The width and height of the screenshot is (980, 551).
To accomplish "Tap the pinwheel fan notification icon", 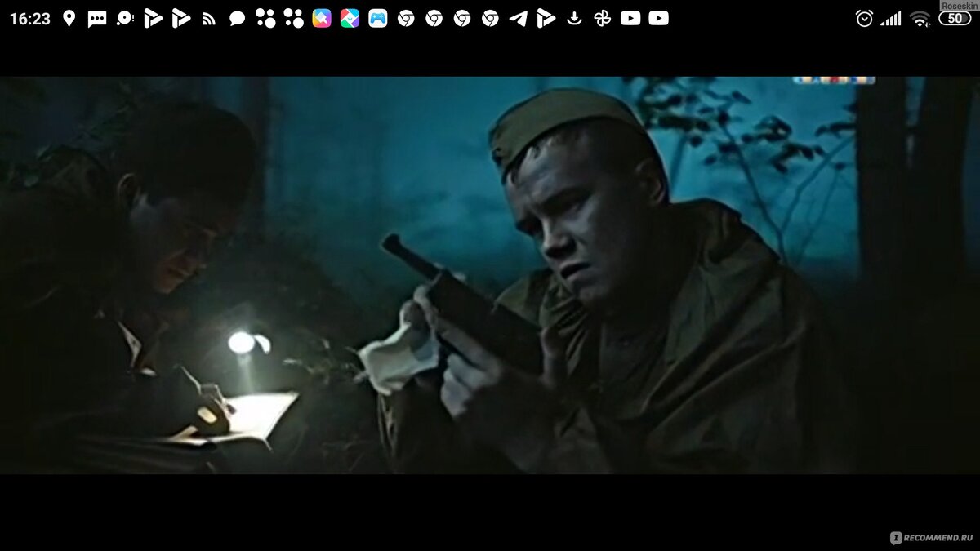I will click(602, 18).
